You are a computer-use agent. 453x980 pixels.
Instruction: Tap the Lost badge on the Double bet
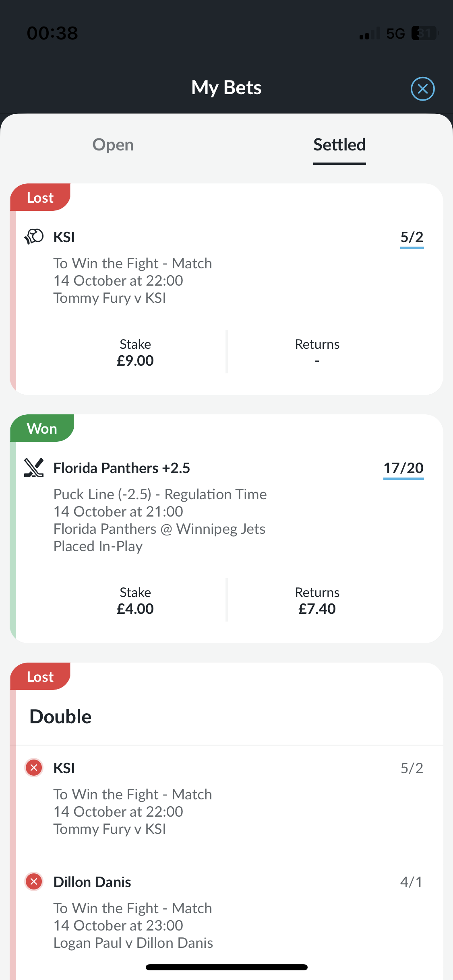tap(40, 677)
